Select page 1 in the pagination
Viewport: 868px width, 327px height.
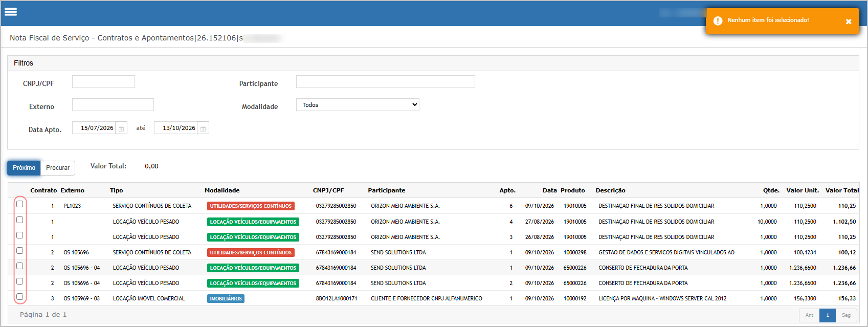tap(828, 315)
